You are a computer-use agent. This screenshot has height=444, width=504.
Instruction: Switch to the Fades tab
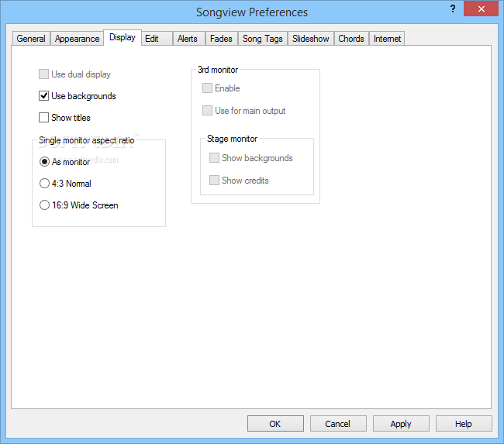point(222,39)
